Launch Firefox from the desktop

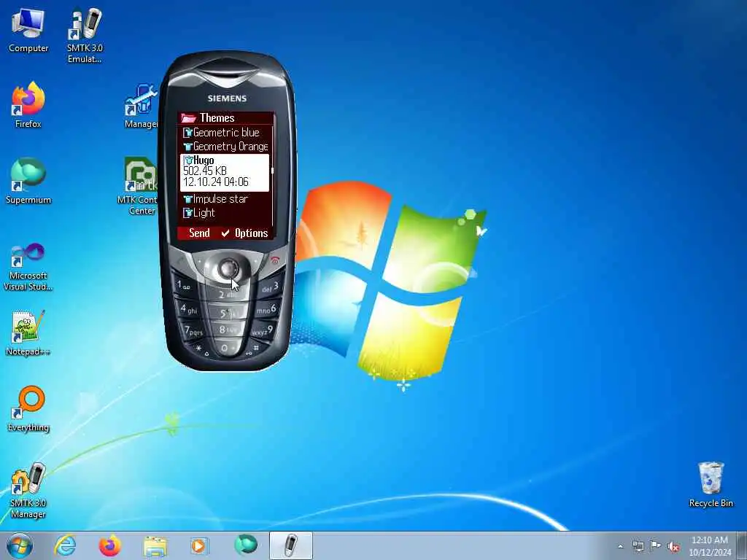28,105
